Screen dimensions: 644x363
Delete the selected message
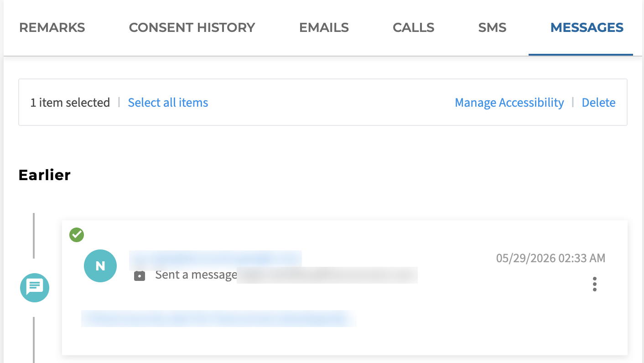click(598, 103)
